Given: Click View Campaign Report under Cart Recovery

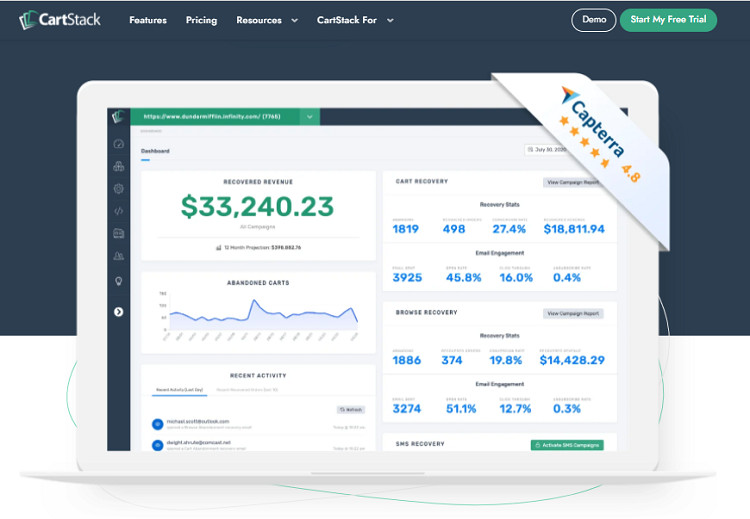Looking at the screenshot, I should (573, 182).
